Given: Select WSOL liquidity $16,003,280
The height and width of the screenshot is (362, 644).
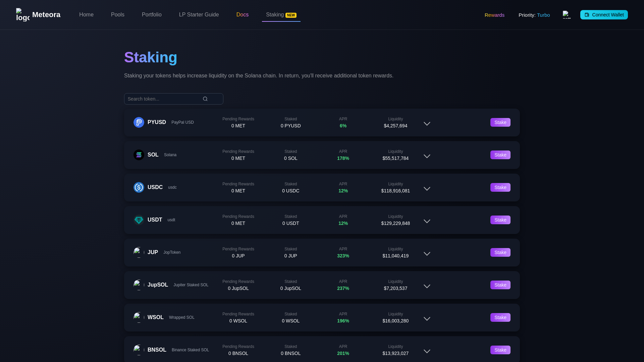Looking at the screenshot, I should 395,321.
